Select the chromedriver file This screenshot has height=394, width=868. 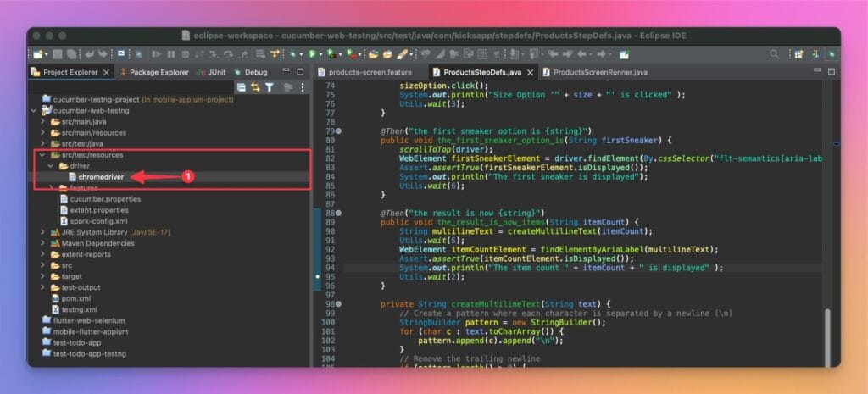click(x=96, y=177)
